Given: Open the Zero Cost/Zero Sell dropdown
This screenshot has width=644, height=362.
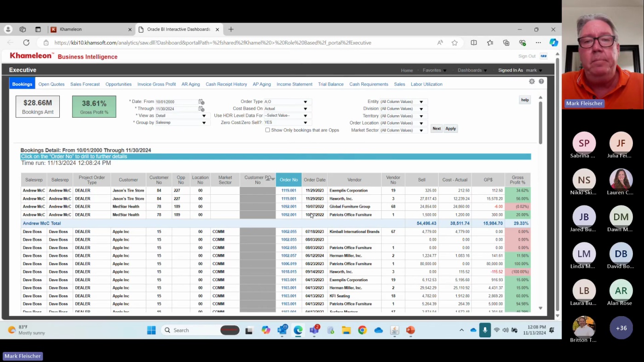Looking at the screenshot, I should pos(305,123).
